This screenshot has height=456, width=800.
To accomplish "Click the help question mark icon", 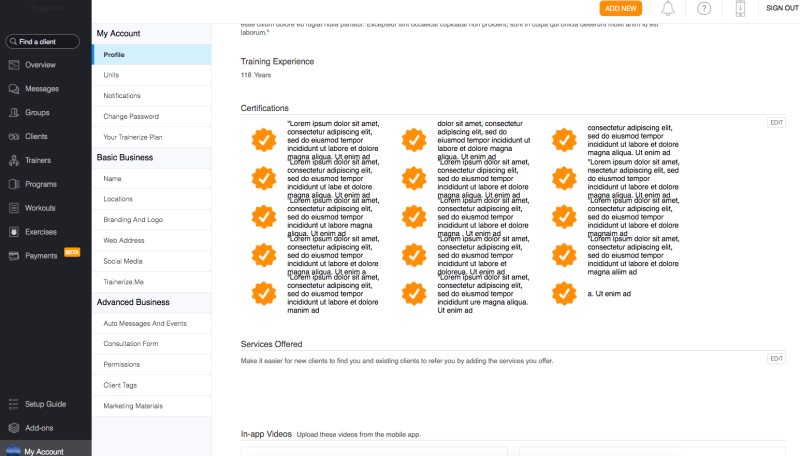I will (x=704, y=9).
